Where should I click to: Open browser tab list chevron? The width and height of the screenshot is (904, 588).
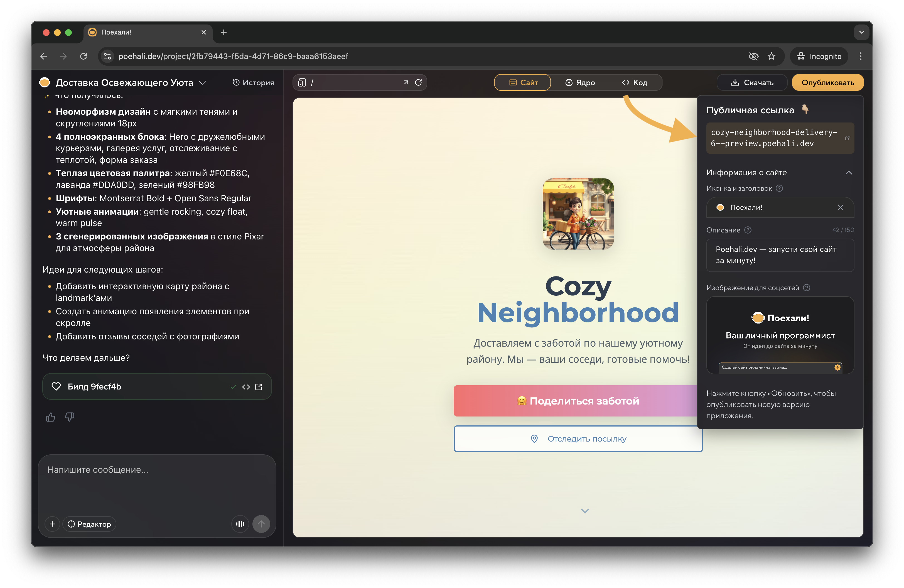pos(861,32)
